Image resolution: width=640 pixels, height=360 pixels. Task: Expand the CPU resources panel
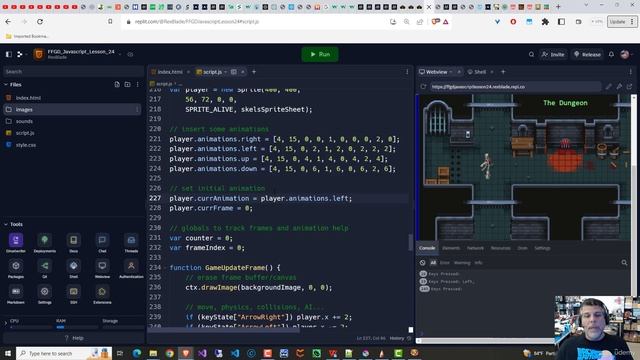click(x=6, y=324)
